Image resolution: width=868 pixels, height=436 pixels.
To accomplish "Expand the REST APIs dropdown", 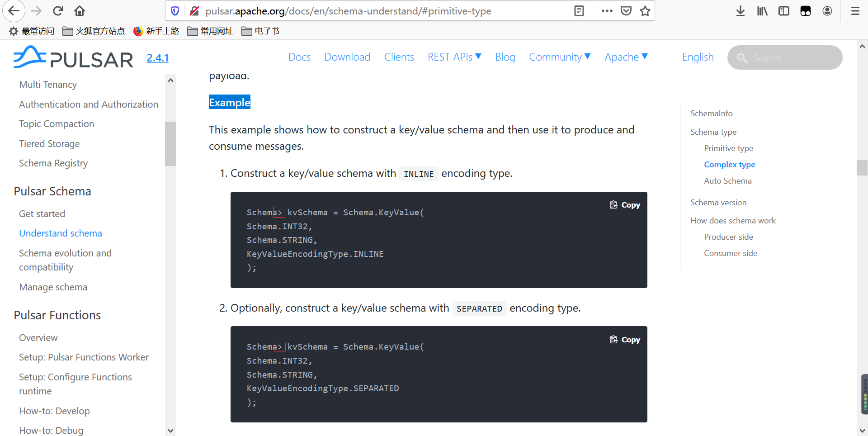I will pos(454,57).
